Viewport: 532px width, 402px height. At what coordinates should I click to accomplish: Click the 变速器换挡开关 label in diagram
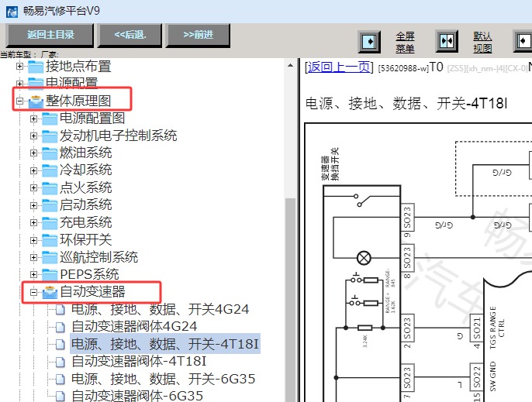pyautogui.click(x=330, y=163)
